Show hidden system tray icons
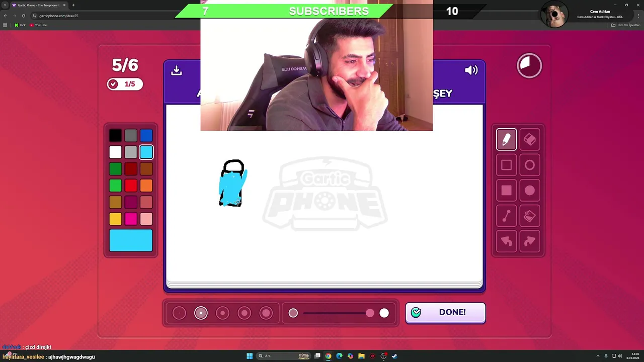The height and width of the screenshot is (362, 644). (x=597, y=356)
